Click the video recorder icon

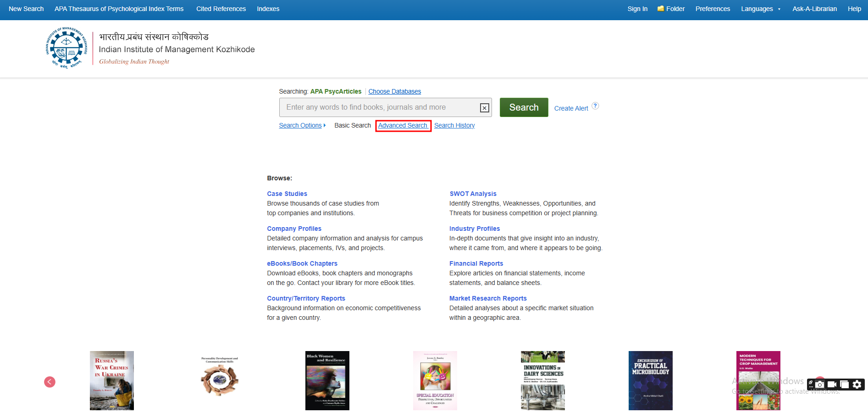[832, 385]
